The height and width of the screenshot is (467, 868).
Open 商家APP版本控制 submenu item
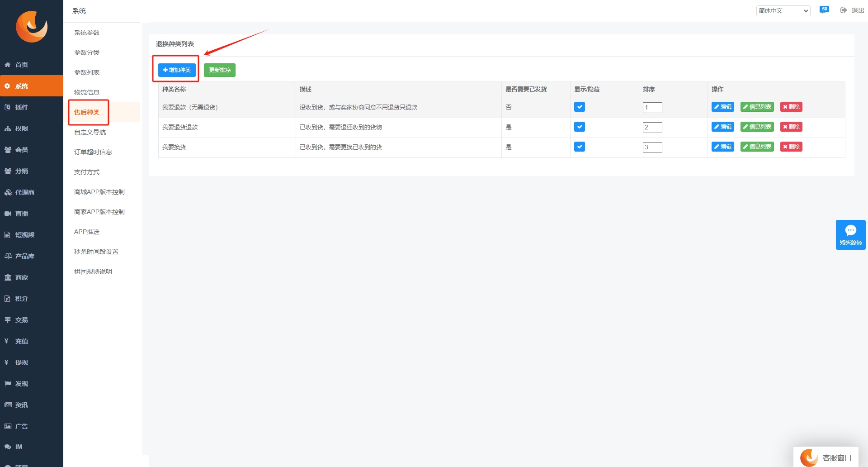coord(99,212)
